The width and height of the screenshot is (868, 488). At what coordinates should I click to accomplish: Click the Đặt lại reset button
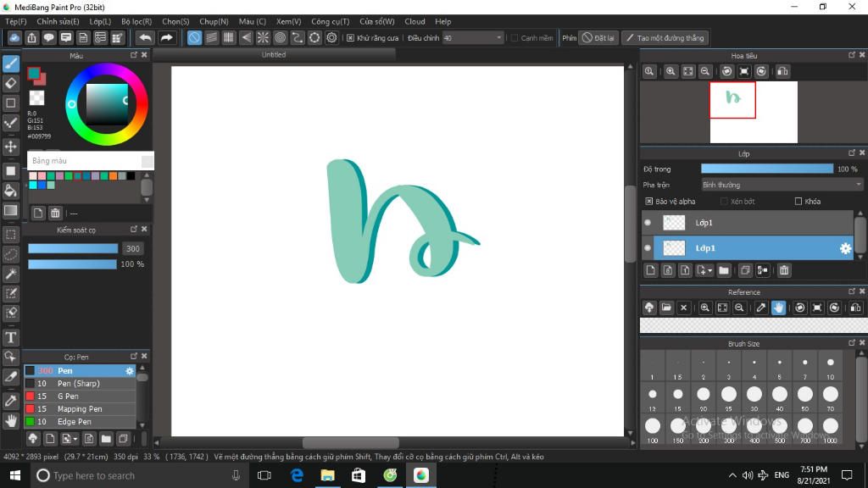tap(598, 38)
